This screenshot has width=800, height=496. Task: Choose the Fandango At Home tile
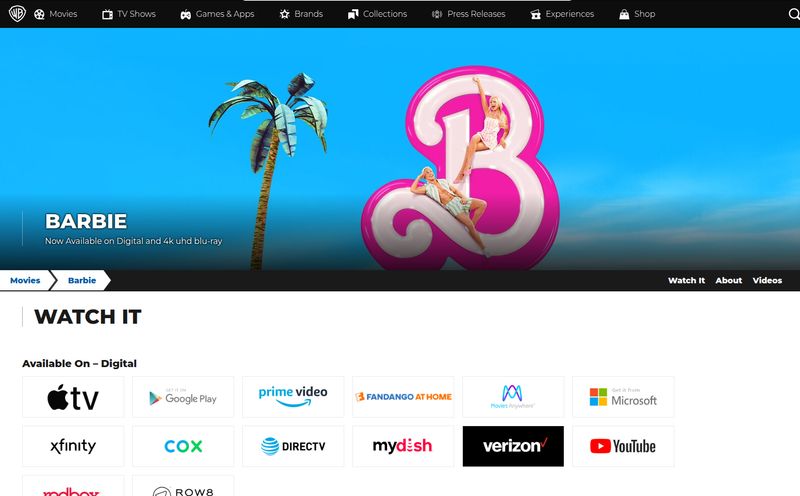[403, 397]
